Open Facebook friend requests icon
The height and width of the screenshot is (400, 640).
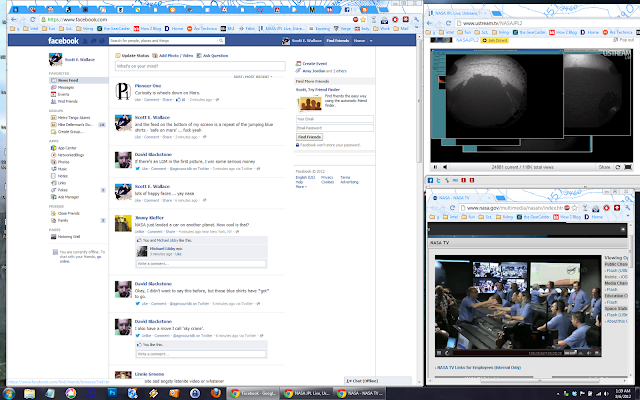pyautogui.click(x=85, y=41)
